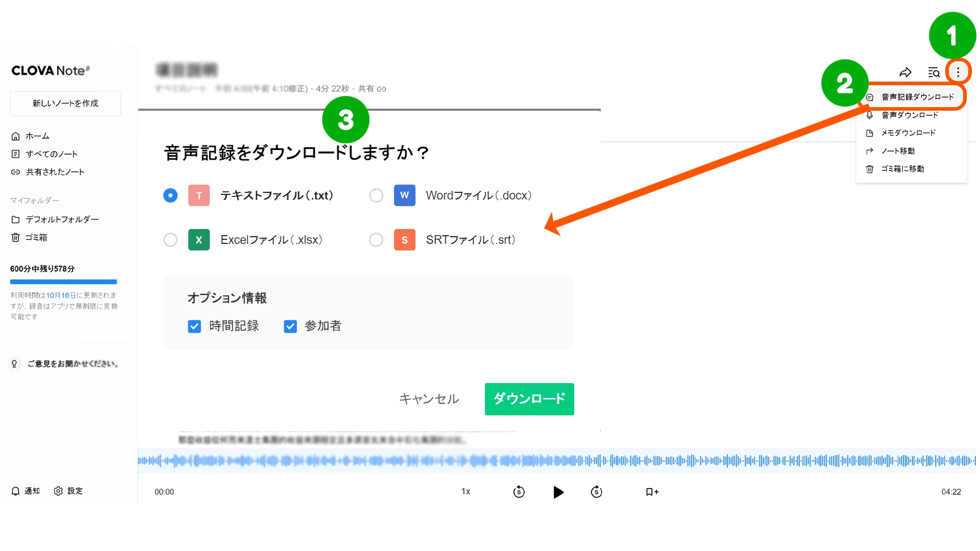Click the 00:00 current time label
This screenshot has width=980, height=551.
[164, 492]
